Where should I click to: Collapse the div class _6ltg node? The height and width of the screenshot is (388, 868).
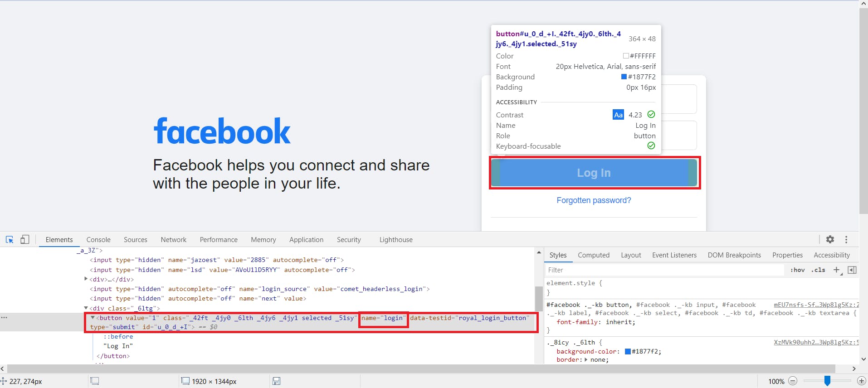pos(86,308)
